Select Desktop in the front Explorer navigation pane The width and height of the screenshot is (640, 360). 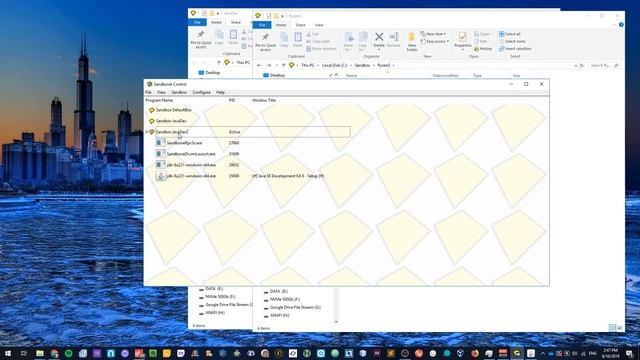[x=274, y=75]
